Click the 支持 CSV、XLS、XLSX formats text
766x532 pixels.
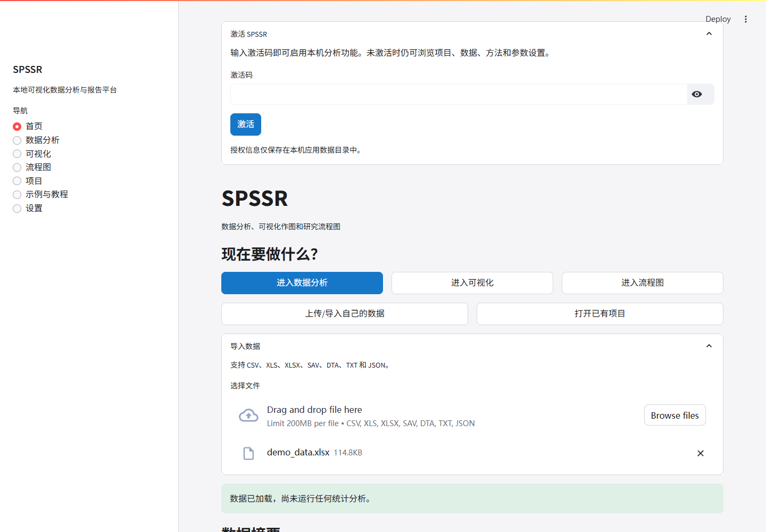pyautogui.click(x=311, y=365)
